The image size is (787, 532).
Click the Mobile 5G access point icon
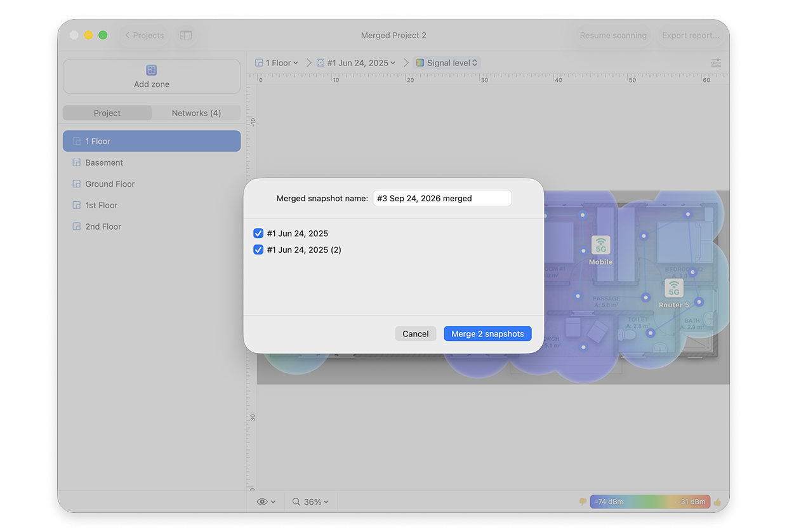point(600,245)
